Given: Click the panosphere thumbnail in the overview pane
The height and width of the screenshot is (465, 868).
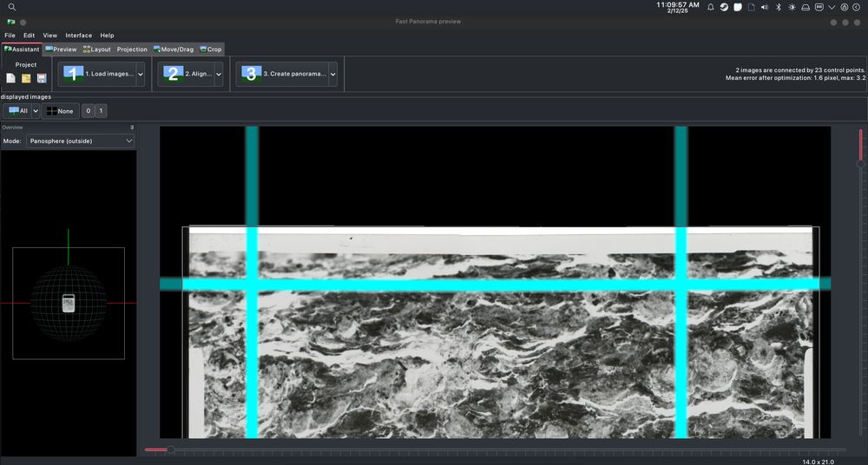Looking at the screenshot, I should [x=68, y=304].
